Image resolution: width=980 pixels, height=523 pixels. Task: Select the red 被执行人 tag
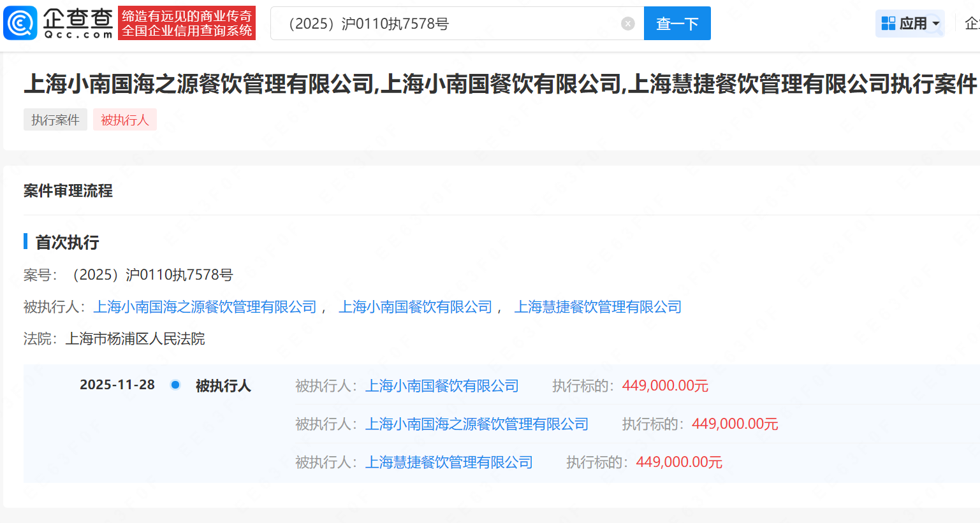point(124,120)
